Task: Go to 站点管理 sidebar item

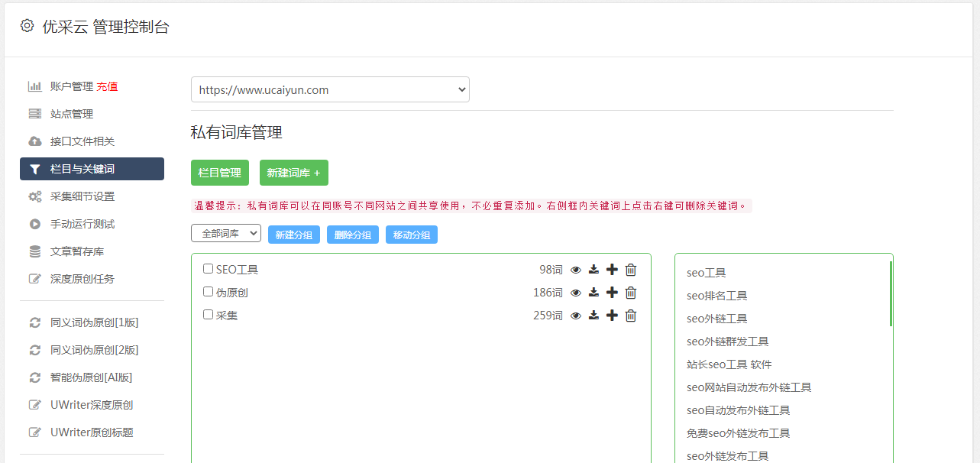Action: click(x=72, y=114)
